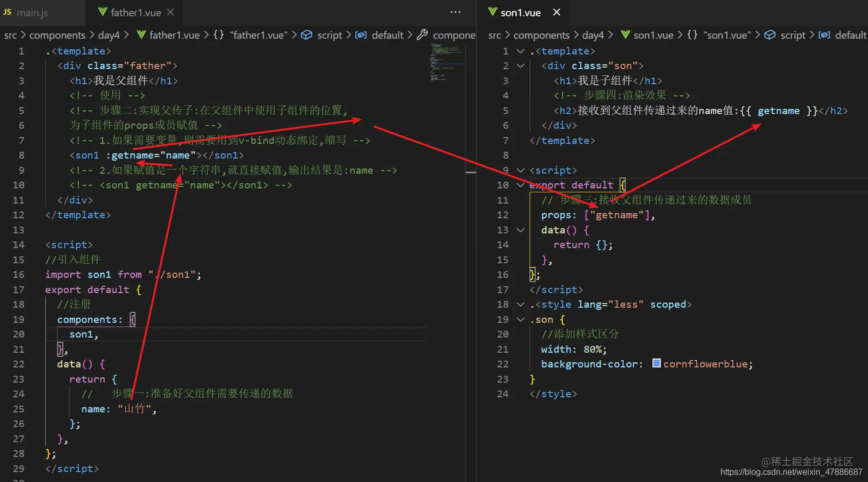
Task: Click 'day4' breadcrumb in son1.vue editor
Action: point(593,35)
